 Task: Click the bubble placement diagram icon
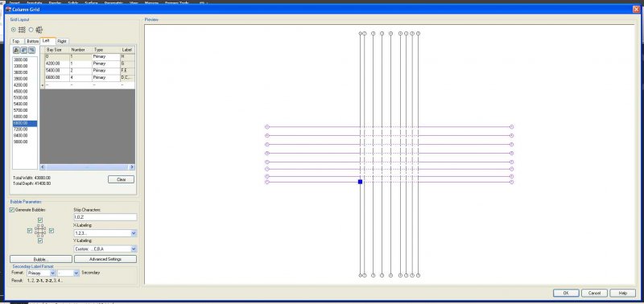point(40,231)
